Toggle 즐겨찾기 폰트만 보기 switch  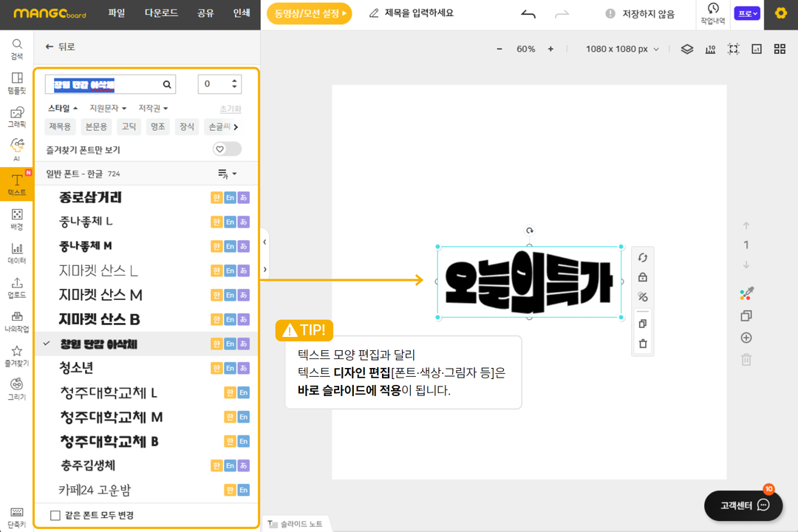tap(227, 149)
